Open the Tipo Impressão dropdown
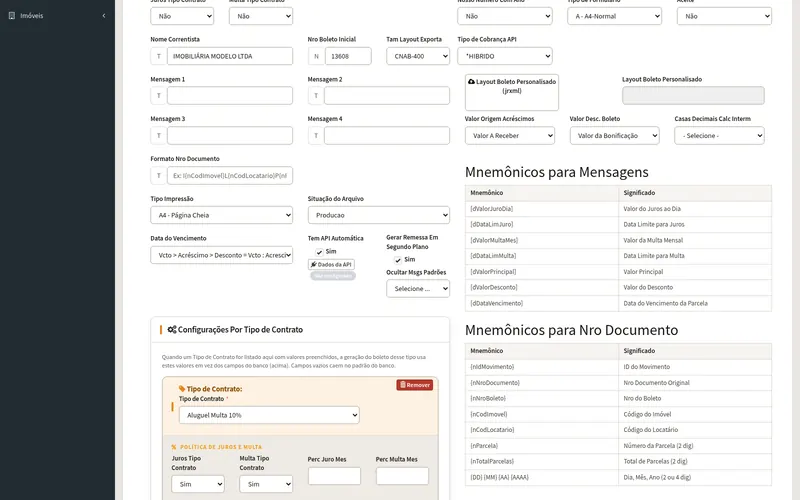 click(x=221, y=215)
